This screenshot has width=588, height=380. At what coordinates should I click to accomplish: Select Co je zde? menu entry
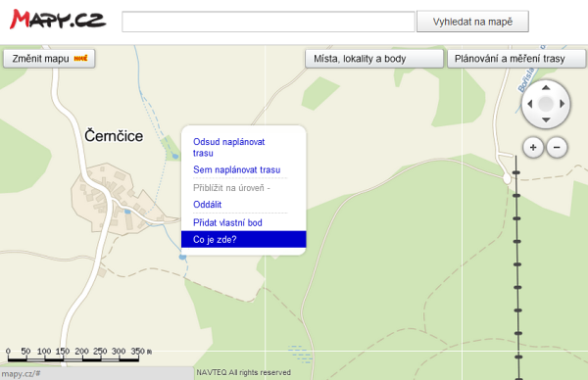[x=244, y=240]
